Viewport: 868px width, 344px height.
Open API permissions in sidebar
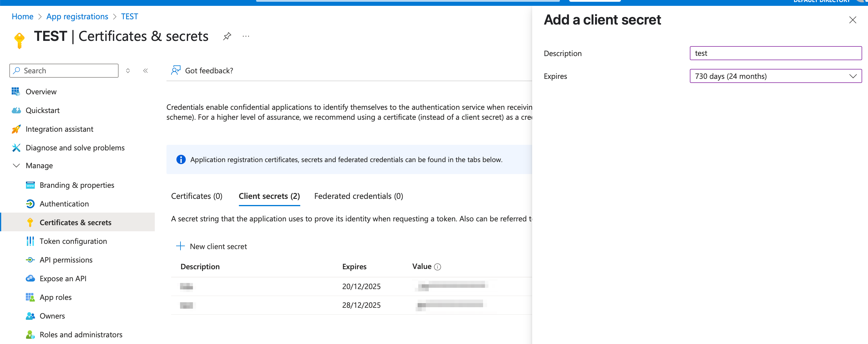click(66, 260)
